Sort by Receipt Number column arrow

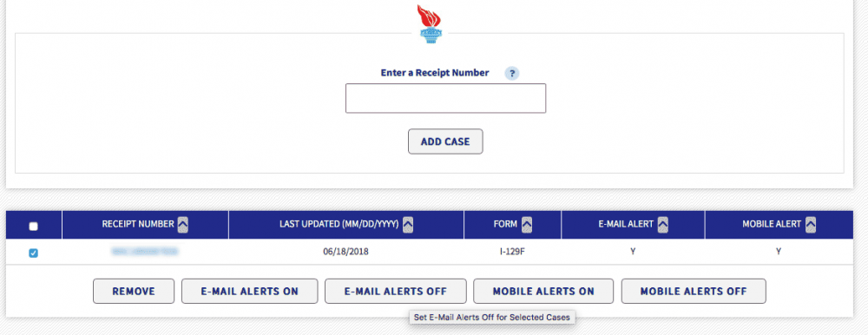pyautogui.click(x=182, y=225)
